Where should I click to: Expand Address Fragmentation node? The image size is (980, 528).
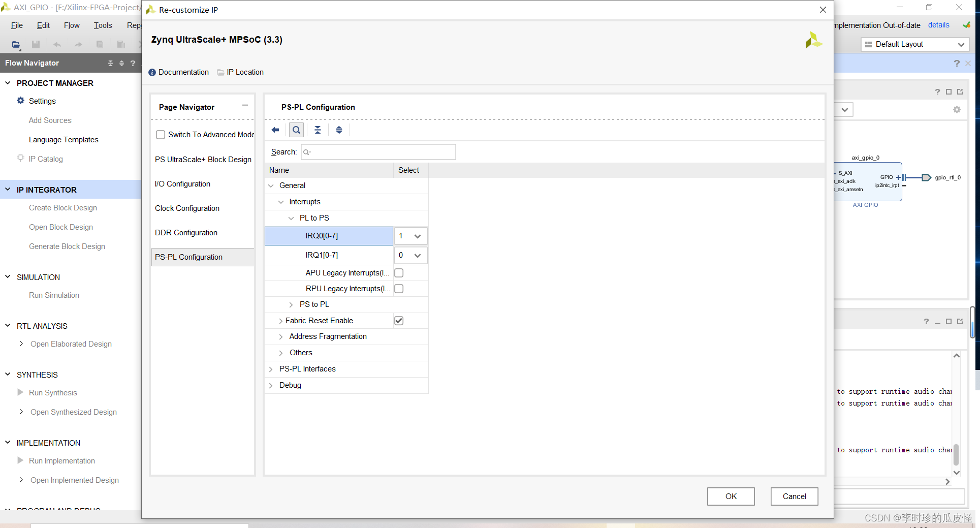tap(281, 337)
